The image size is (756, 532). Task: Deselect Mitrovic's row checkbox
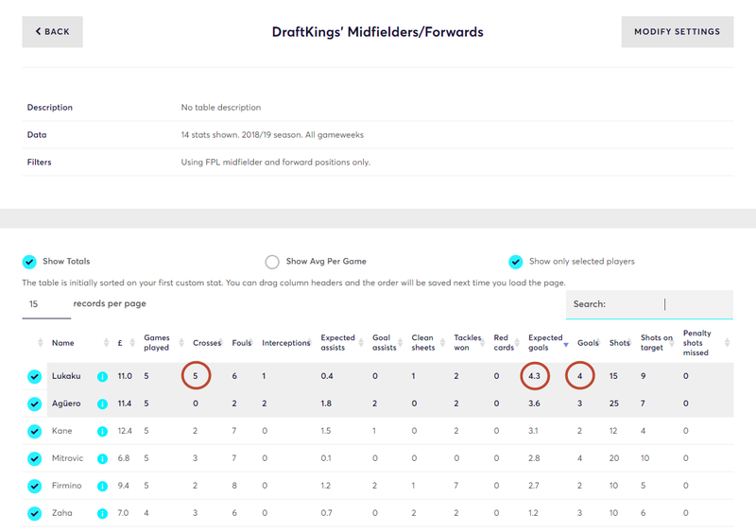click(x=34, y=459)
